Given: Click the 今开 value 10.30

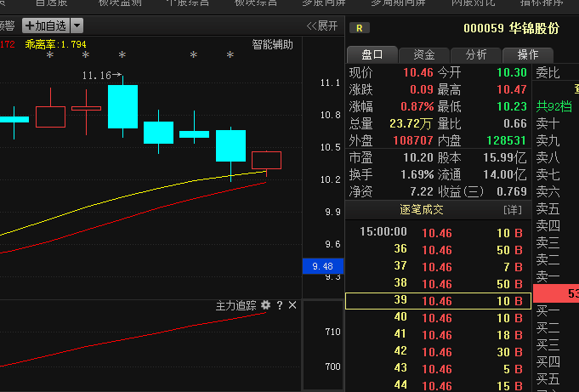Looking at the screenshot, I should tap(512, 72).
